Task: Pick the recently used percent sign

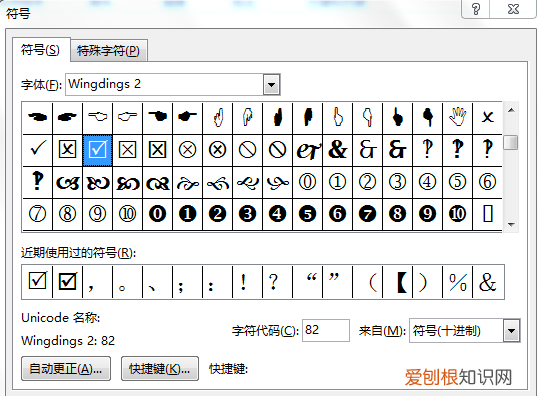Action: click(x=458, y=282)
